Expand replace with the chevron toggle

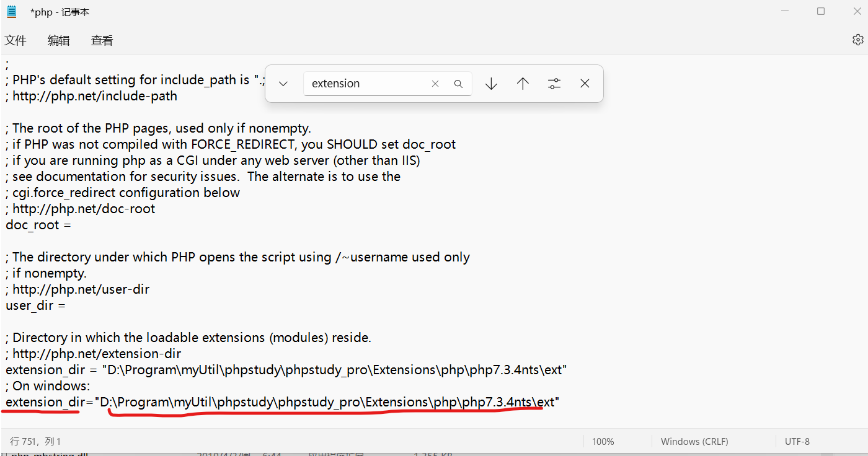pos(283,84)
